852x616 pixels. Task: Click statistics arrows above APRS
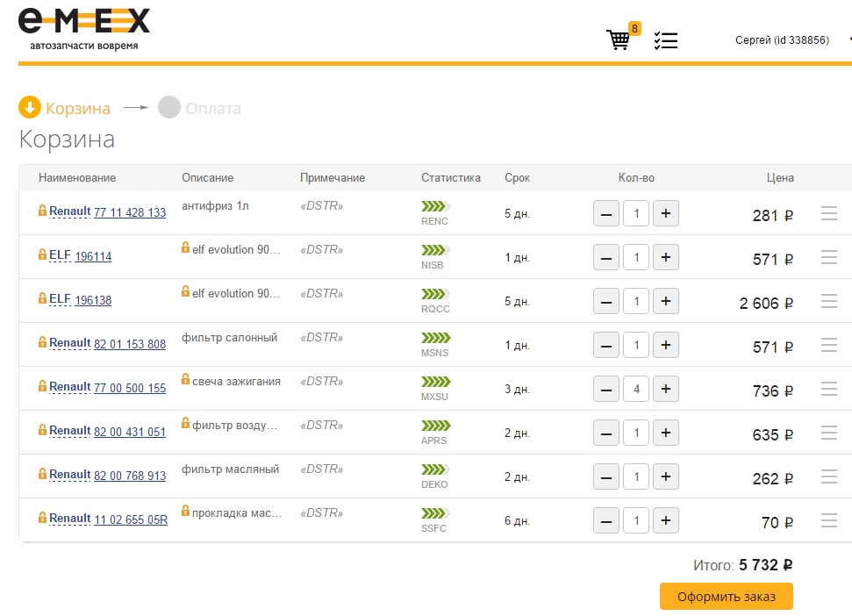(x=436, y=426)
